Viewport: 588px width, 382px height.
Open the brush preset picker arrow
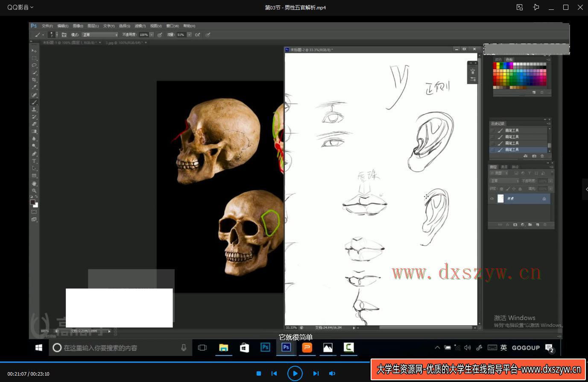click(x=56, y=35)
